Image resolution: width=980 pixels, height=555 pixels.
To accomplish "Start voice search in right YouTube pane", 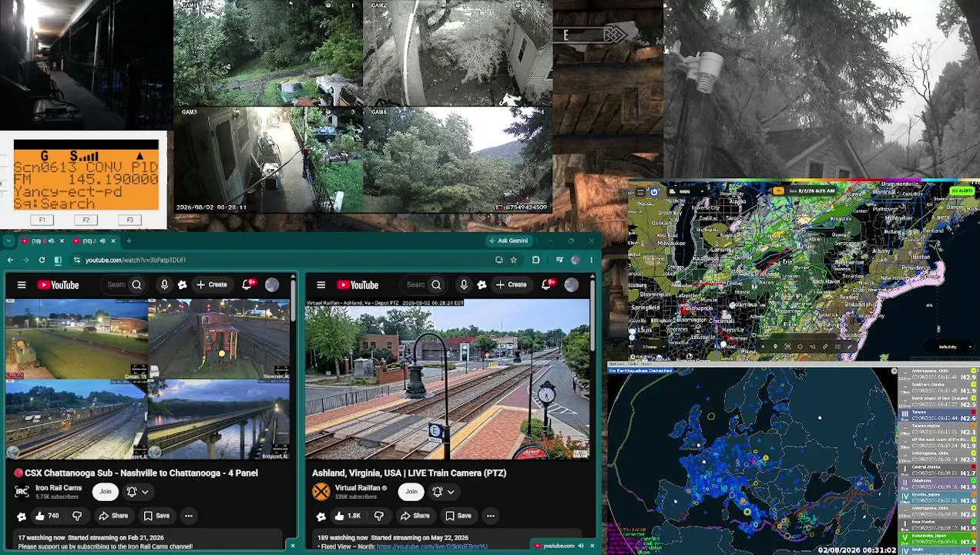I will click(x=464, y=285).
